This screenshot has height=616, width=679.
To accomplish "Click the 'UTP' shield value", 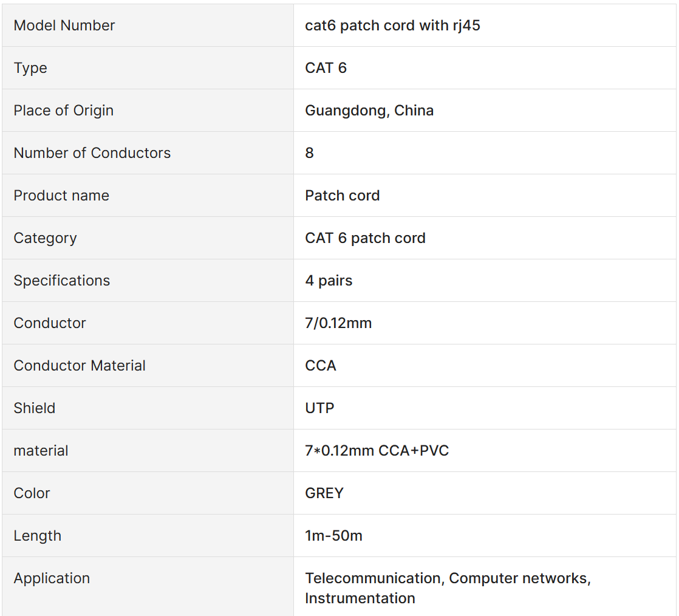I will point(319,408).
